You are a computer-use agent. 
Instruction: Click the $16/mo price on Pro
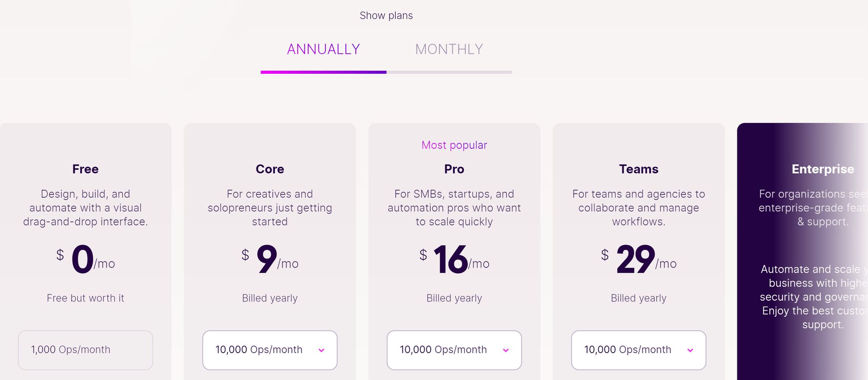pos(454,260)
